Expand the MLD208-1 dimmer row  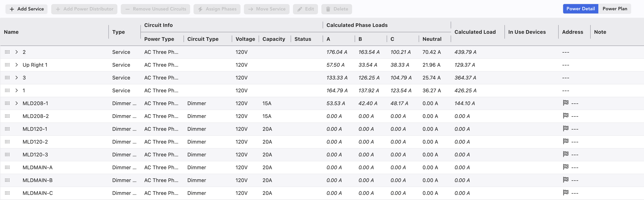click(16, 103)
